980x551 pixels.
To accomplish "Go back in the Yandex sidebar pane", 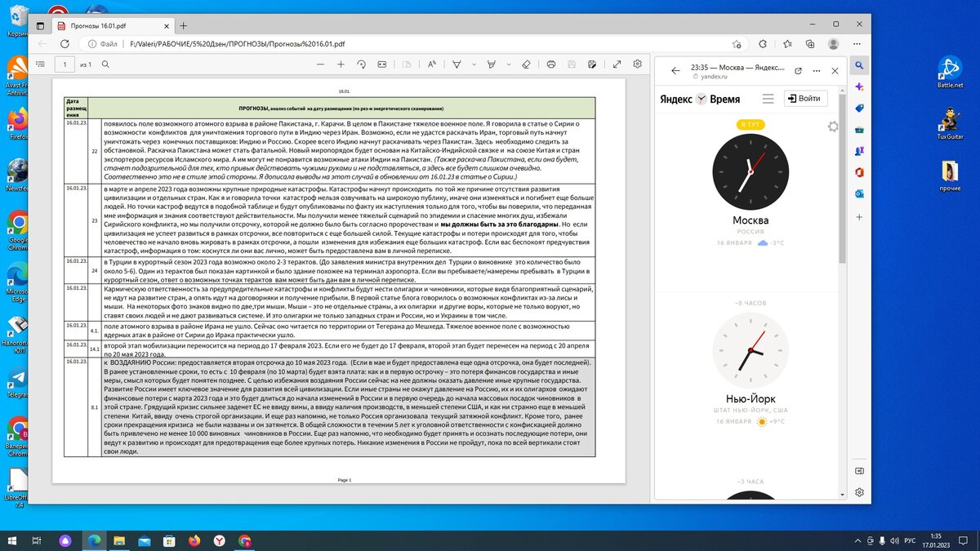I will 675,71.
